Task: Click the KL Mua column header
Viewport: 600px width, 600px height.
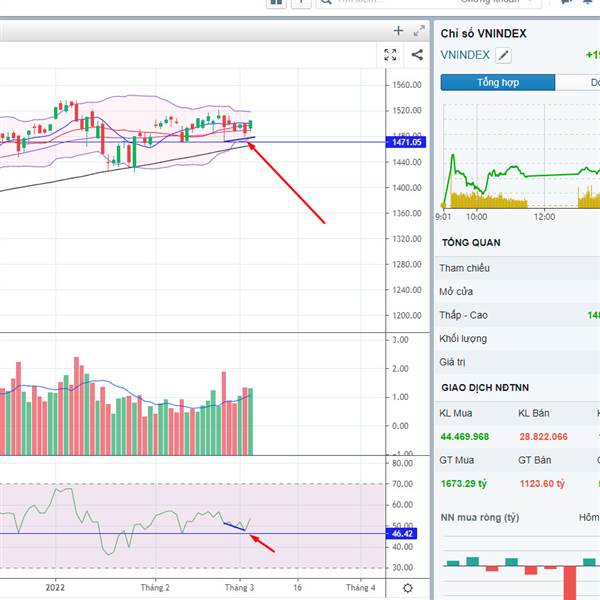Action: (x=455, y=413)
